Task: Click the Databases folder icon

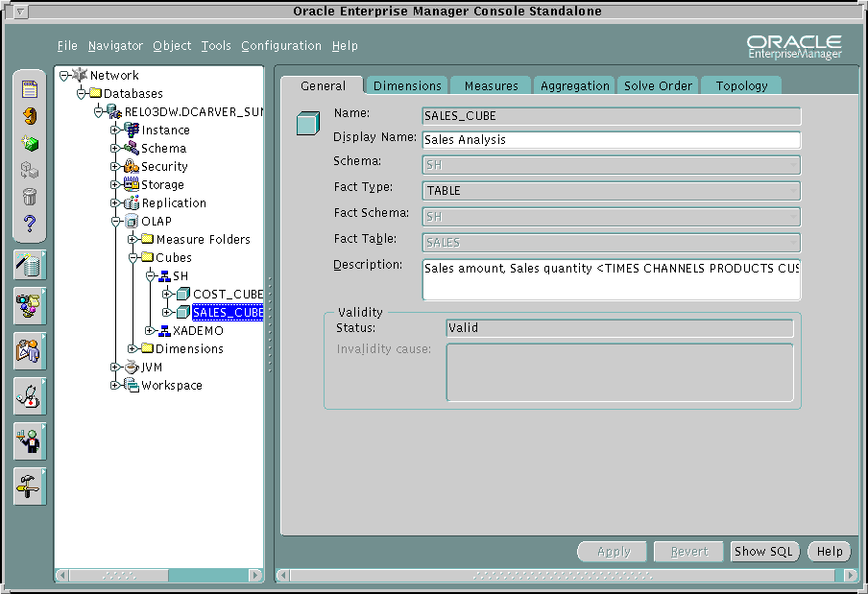Action: (96, 93)
